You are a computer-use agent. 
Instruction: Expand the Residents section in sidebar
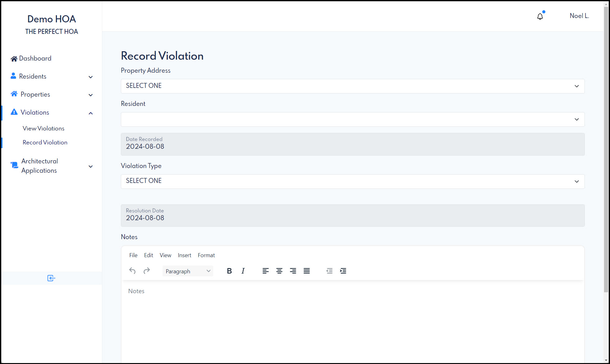(x=90, y=77)
